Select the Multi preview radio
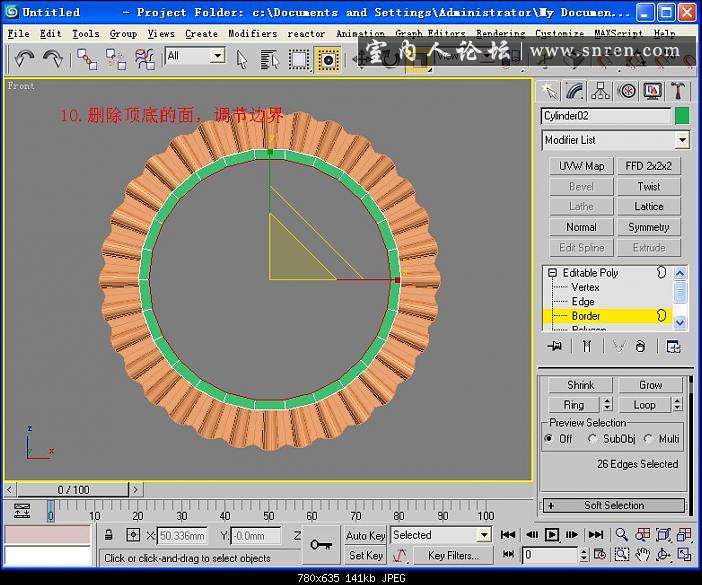This screenshot has width=702, height=585. coord(648,439)
